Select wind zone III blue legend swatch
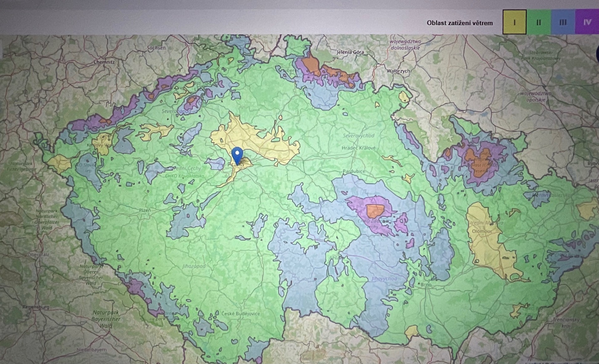Screen dimensions: 599x364 (563, 22)
